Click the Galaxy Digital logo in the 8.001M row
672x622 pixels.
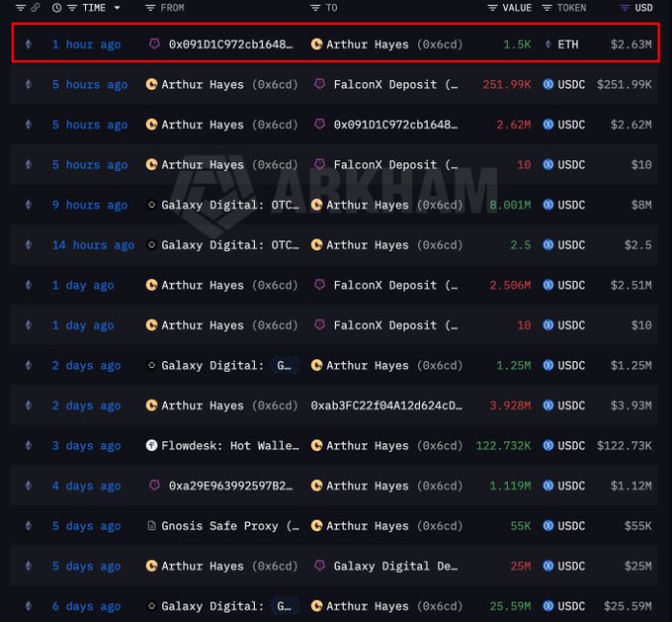[151, 205]
